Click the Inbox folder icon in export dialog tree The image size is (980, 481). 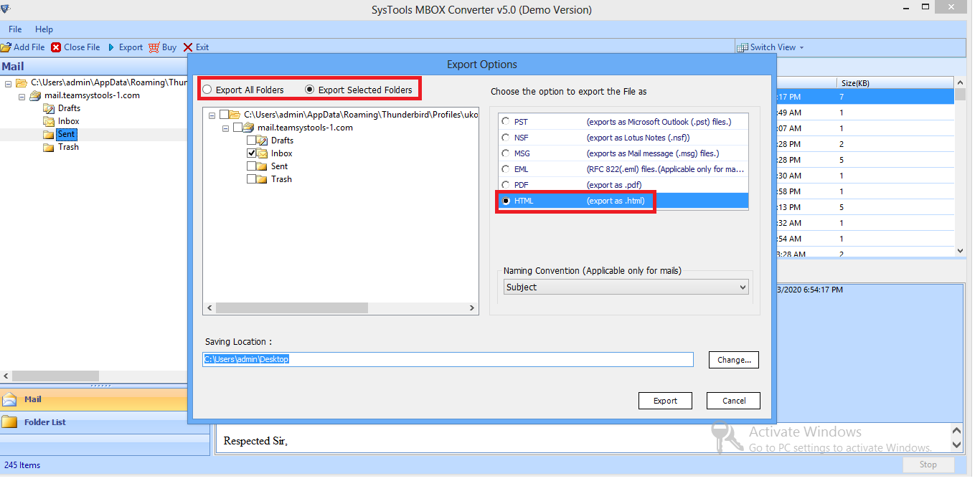pyautogui.click(x=263, y=153)
